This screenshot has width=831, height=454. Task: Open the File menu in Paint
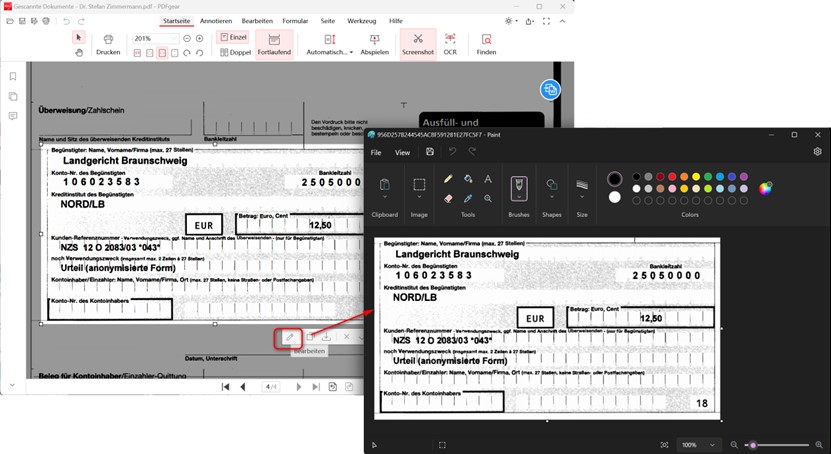pos(376,153)
